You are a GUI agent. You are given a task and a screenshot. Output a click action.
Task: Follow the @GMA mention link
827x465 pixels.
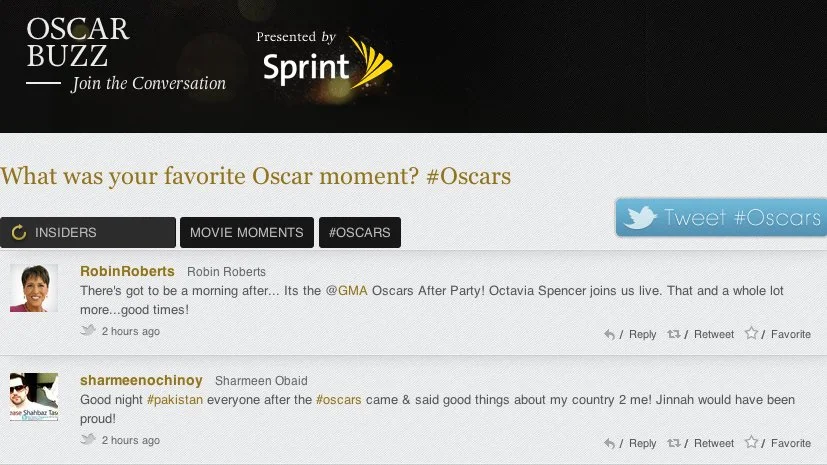347,290
